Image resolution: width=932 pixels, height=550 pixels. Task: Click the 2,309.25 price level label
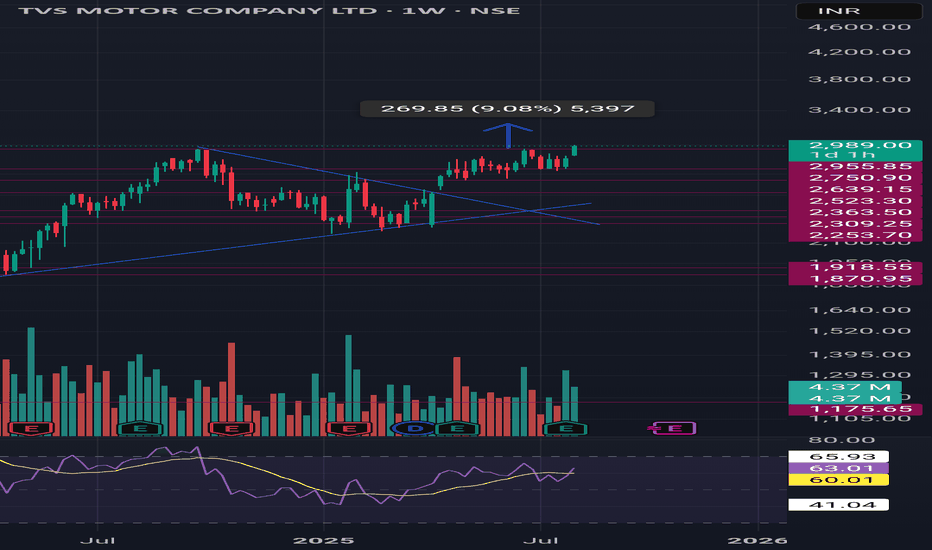[855, 224]
